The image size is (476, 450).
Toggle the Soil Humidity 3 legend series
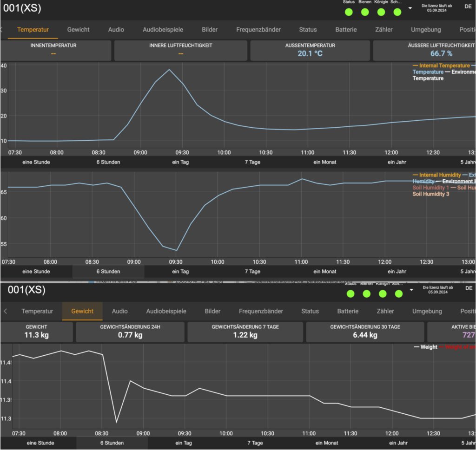[x=431, y=194]
